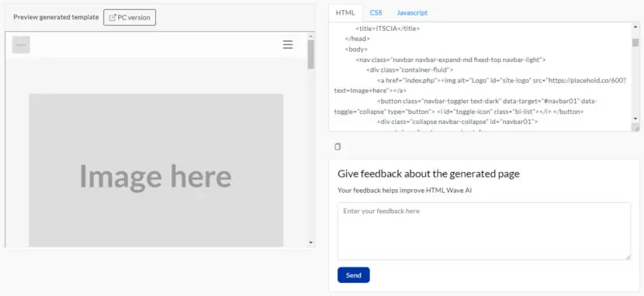Click the external-link icon on PC version

[x=113, y=18]
